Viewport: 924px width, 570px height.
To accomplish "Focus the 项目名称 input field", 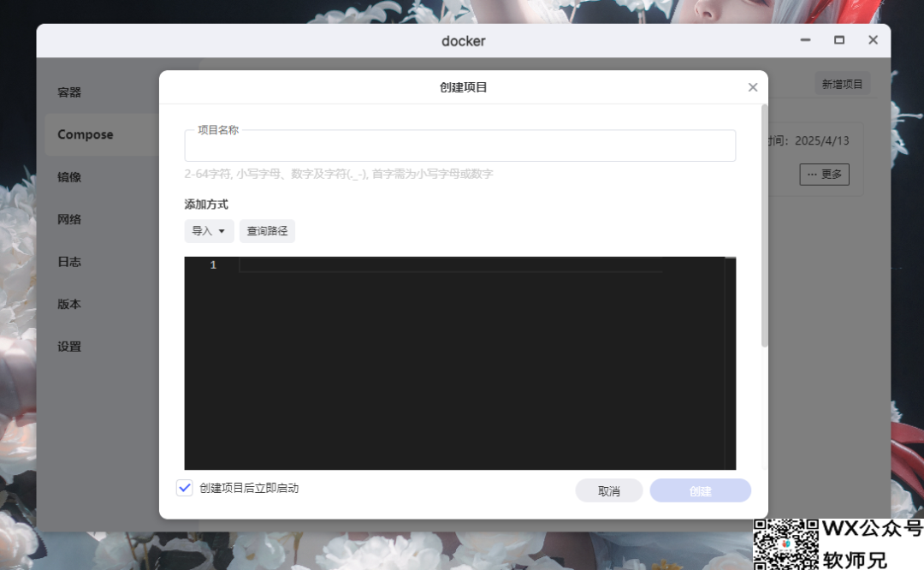I will (x=459, y=145).
